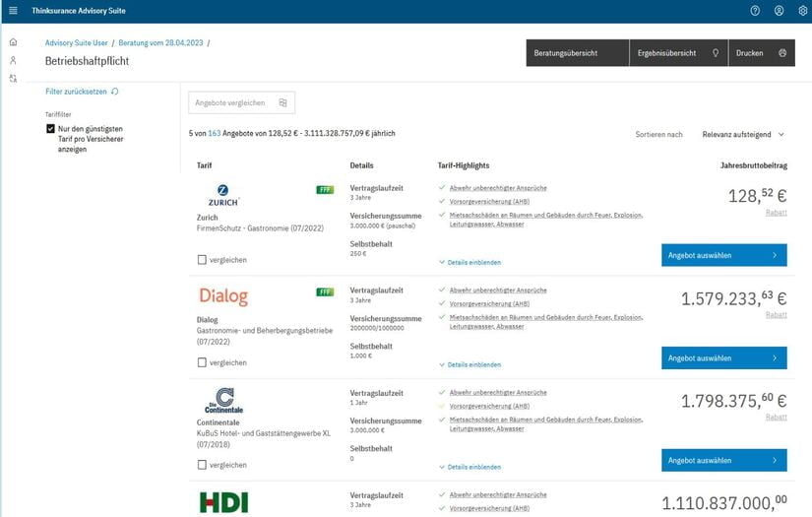812x517 pixels.
Task: Open Rabatt link under Zurich price
Action: click(777, 213)
